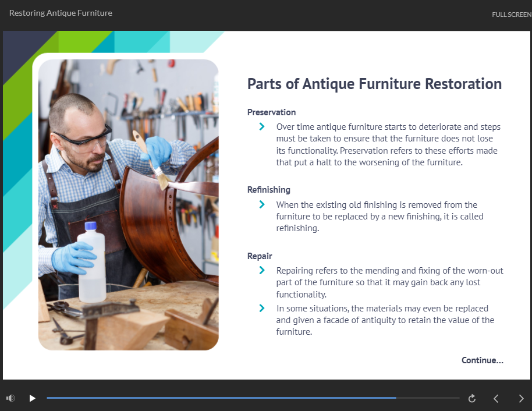Click the first teal chevron under Repair
532x411 pixels.
pos(262,271)
